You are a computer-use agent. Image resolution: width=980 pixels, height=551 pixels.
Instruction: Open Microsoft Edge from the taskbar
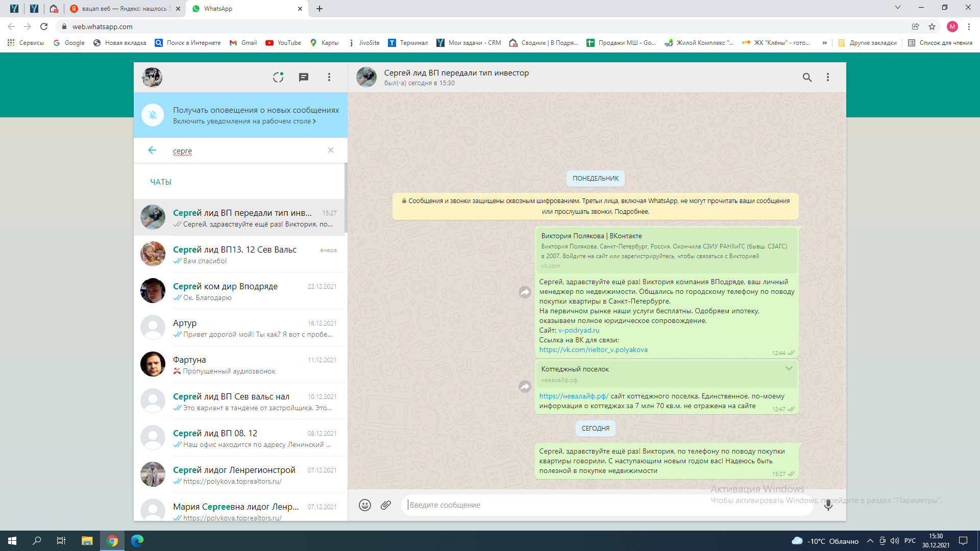coord(137,541)
